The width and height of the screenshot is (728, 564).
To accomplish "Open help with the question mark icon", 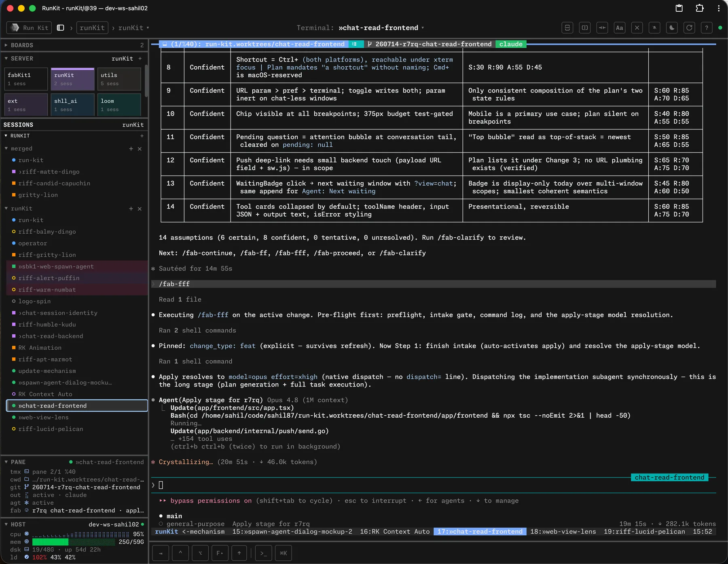I will click(x=707, y=27).
